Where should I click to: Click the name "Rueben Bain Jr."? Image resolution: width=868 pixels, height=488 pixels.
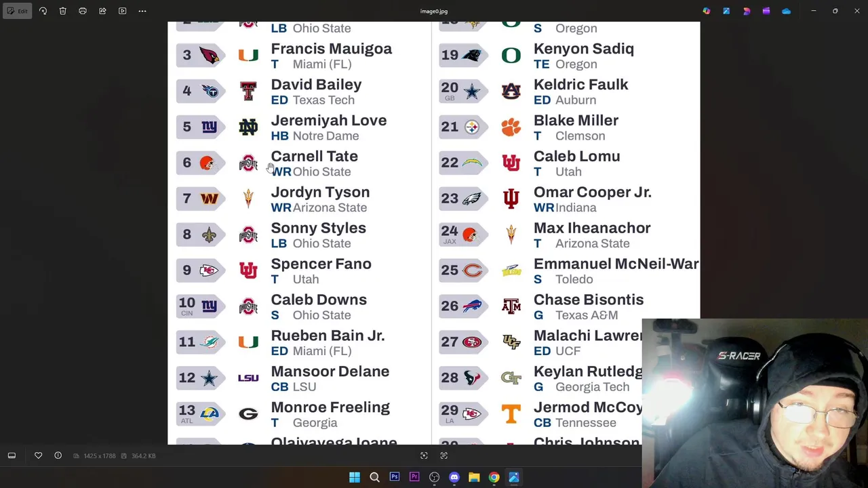[x=328, y=336]
